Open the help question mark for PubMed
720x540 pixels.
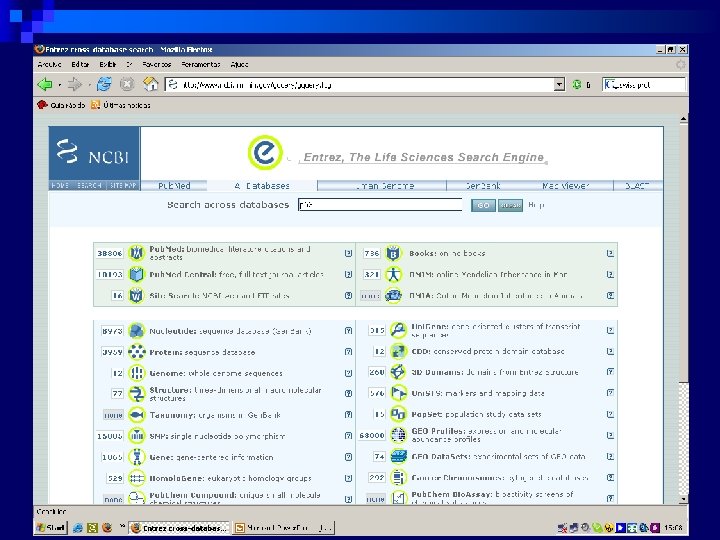[x=348, y=253]
